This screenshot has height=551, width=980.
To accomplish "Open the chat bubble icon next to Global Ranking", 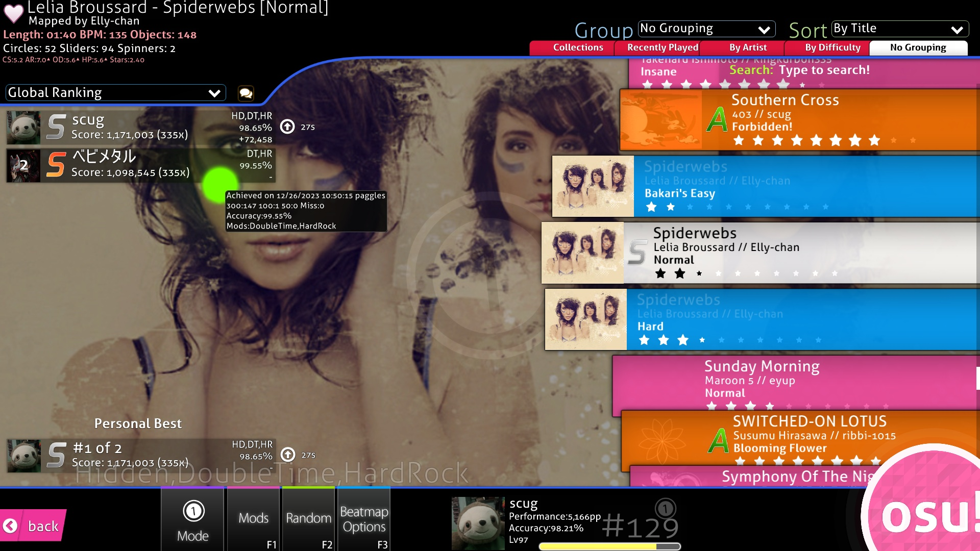I will [x=246, y=93].
